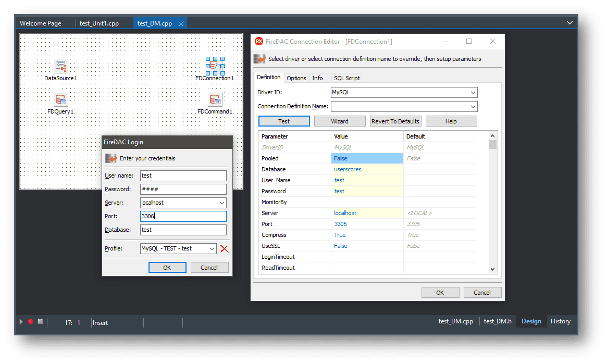Switch to the test_Unit1.cpp tab

pos(99,23)
